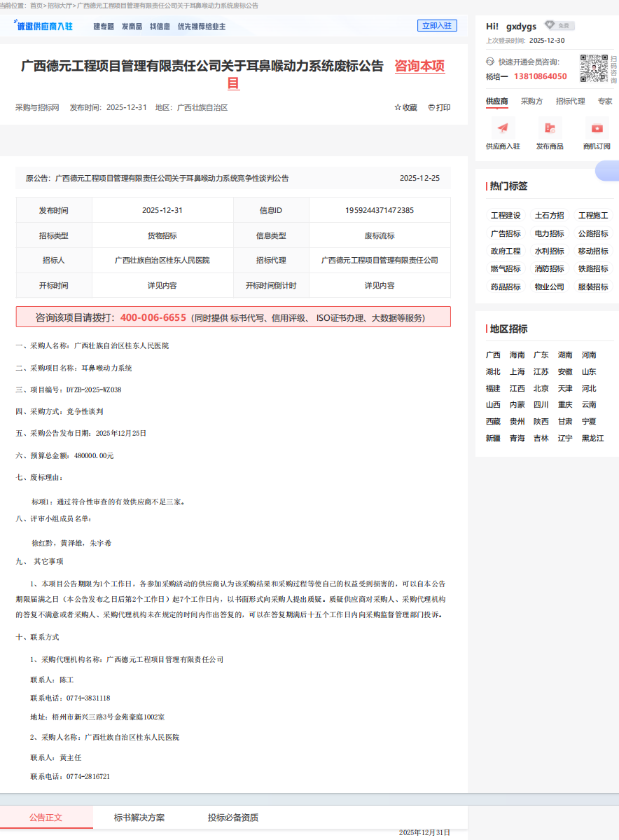The width and height of the screenshot is (619, 840).
Task: Open the 咨询本项目 link
Action: 419,67
